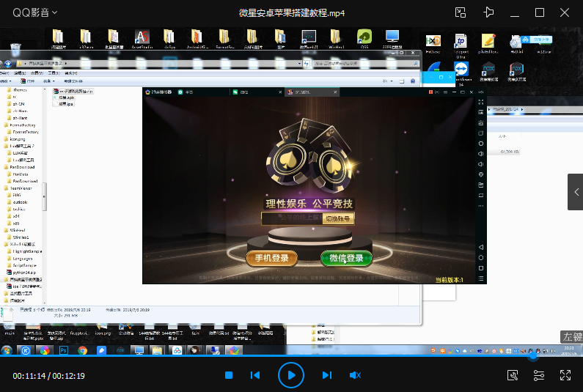Viewport: 583px width, 392px height.
Task: Click the 00:11:14 elapsed time display
Action: (x=29, y=376)
